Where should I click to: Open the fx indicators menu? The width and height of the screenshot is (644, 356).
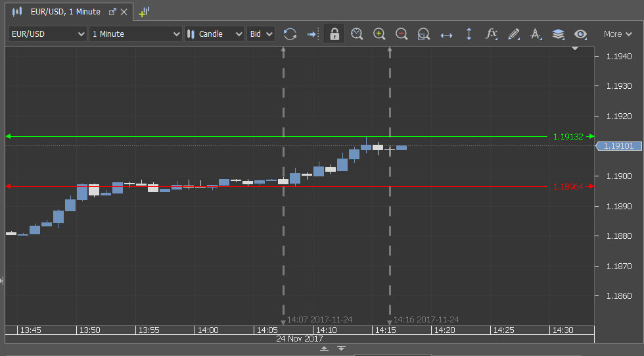[x=492, y=34]
